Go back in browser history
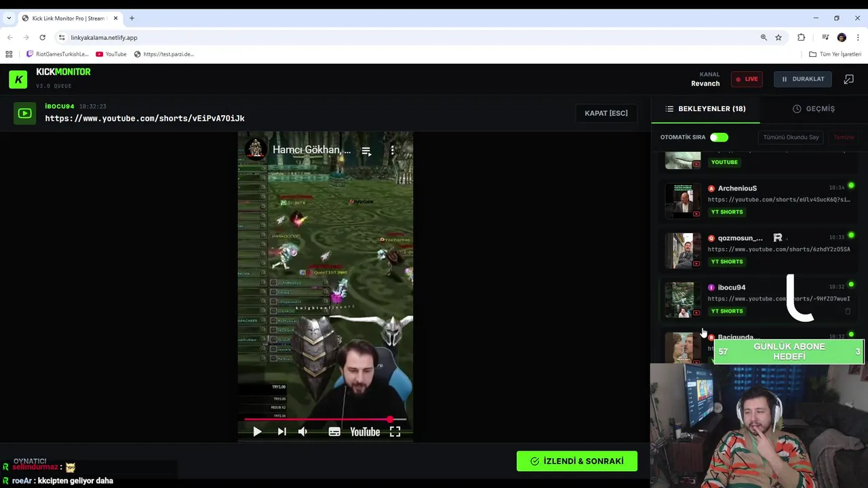Image resolution: width=868 pixels, height=488 pixels. [9, 37]
